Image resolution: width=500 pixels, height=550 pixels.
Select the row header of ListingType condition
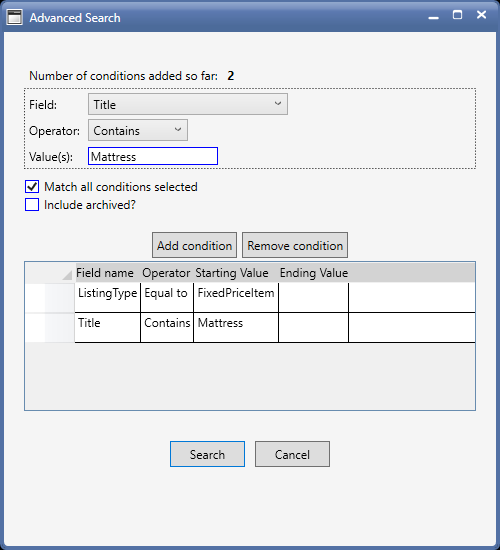point(50,297)
